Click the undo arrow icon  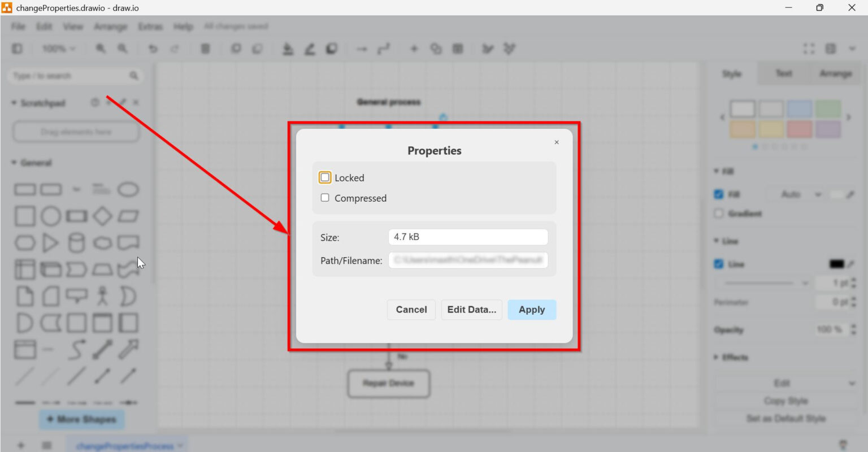pos(153,49)
